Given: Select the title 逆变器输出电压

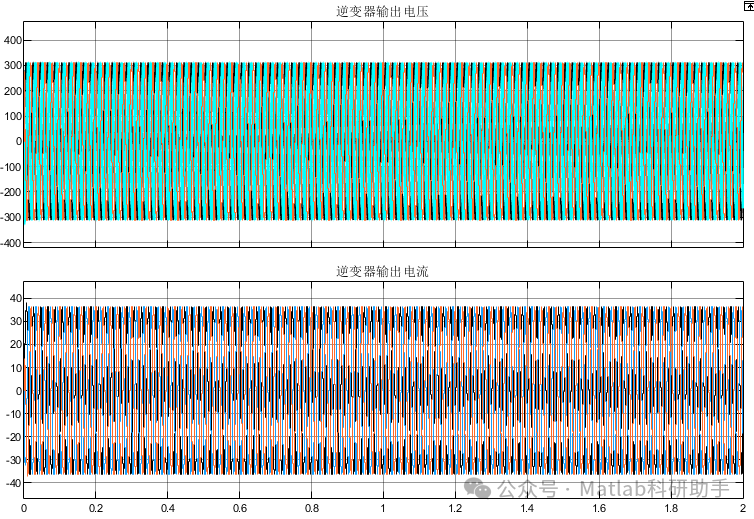Looking at the screenshot, I should pyautogui.click(x=382, y=11).
